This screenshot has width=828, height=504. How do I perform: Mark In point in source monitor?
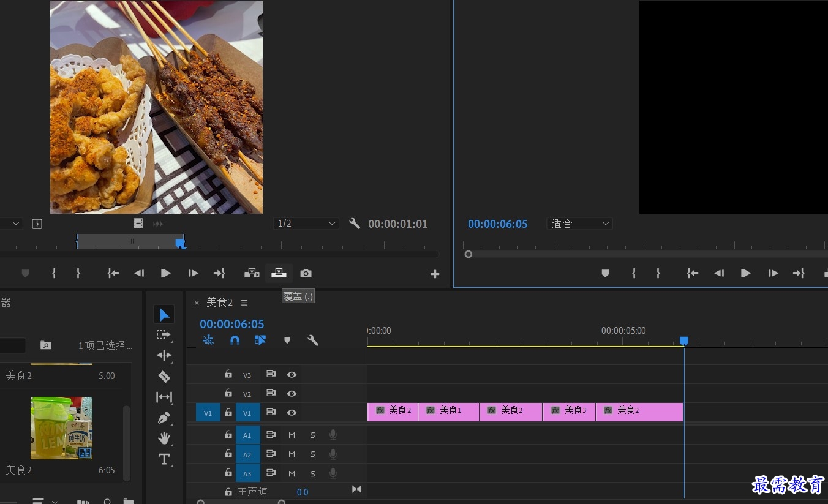[x=54, y=274]
